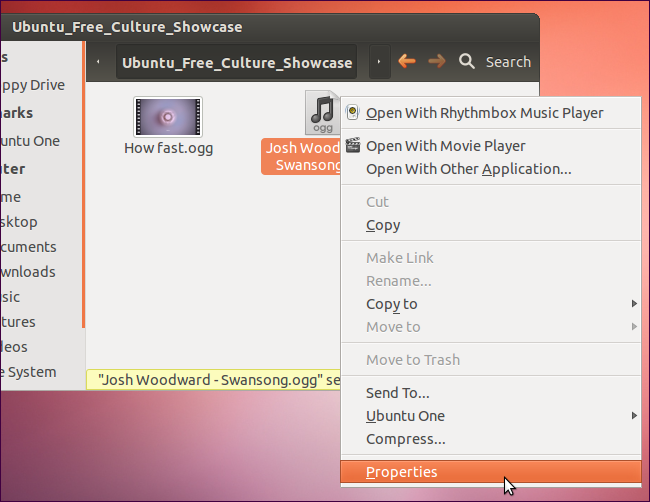Image resolution: width=650 pixels, height=502 pixels.
Task: Choose Open With Other Application
Action: coord(491,169)
